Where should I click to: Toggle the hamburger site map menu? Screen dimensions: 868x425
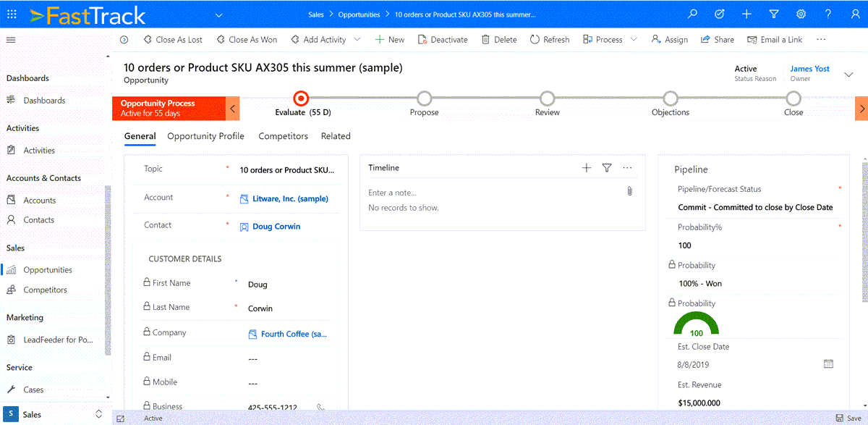(11, 40)
